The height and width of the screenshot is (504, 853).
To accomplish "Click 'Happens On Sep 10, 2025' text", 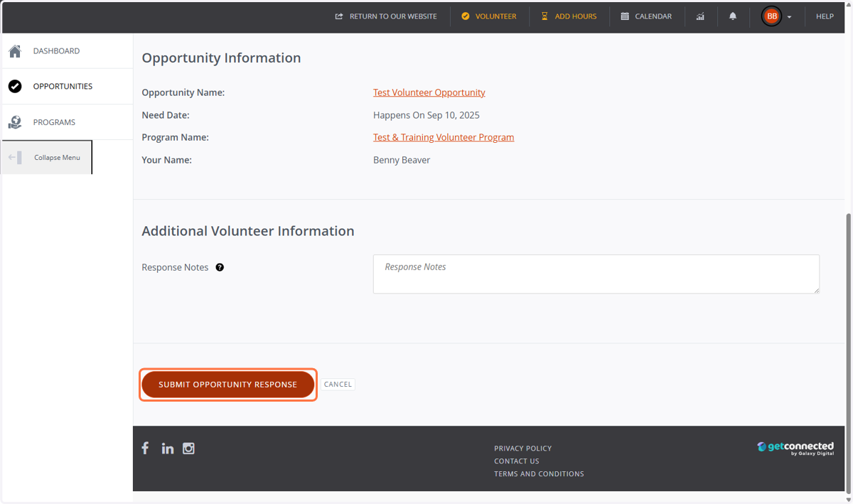I will (426, 115).
